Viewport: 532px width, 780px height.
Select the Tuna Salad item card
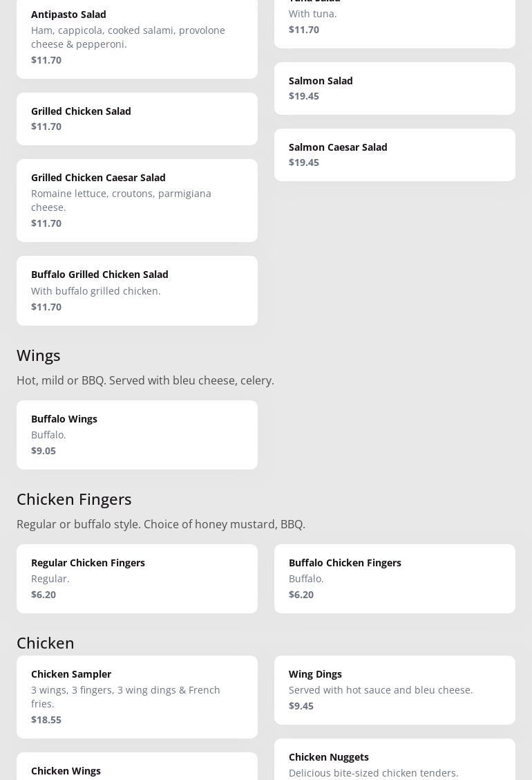click(394, 21)
